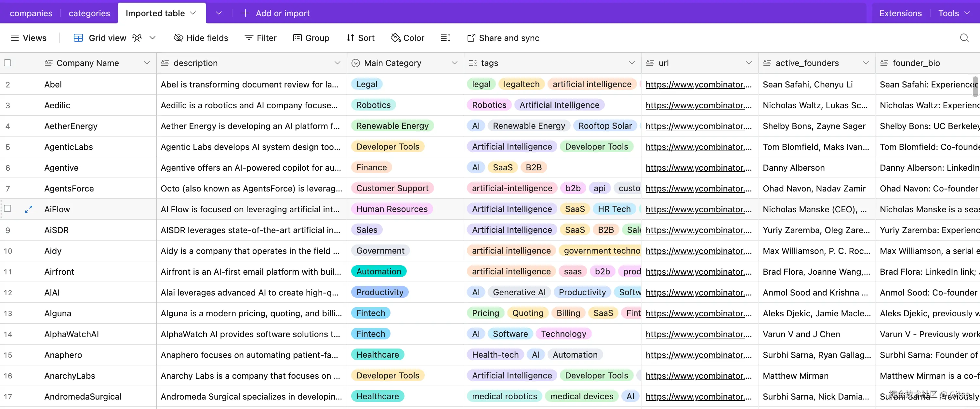Switch to the categories tab
The height and width of the screenshot is (409, 980).
coord(89,13)
